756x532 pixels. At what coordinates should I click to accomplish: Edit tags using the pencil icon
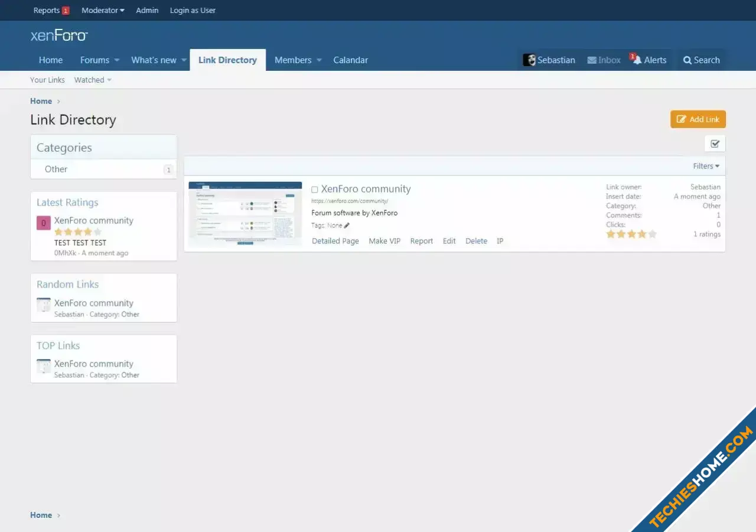coord(347,226)
